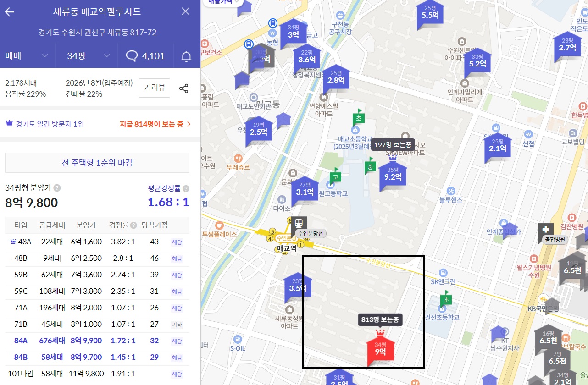Select the 25평 2.8억 map marker
The width and height of the screenshot is (588, 385).
click(x=336, y=78)
